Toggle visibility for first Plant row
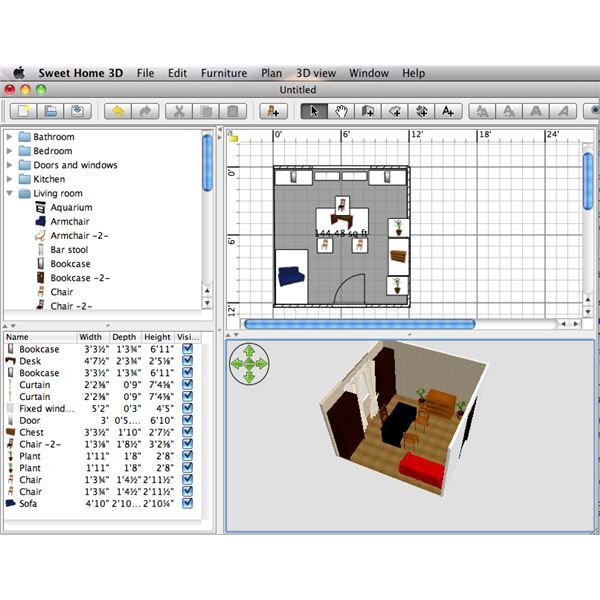 coord(187,455)
